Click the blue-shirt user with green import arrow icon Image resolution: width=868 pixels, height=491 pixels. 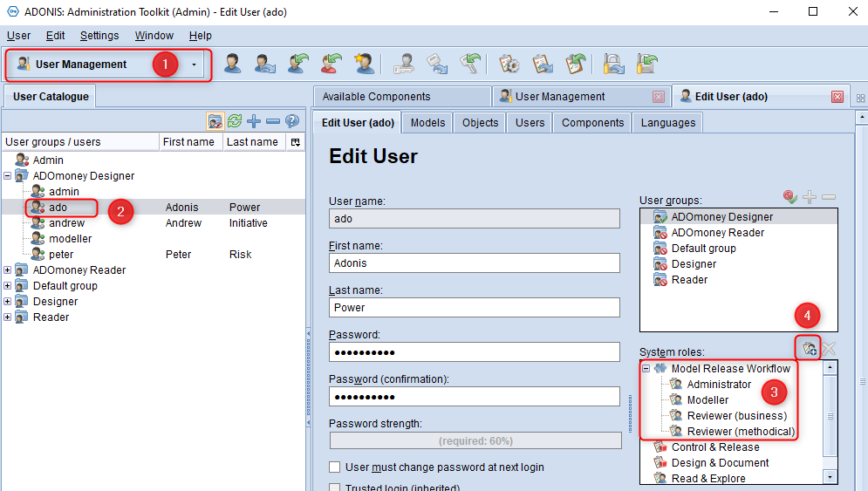coord(298,64)
